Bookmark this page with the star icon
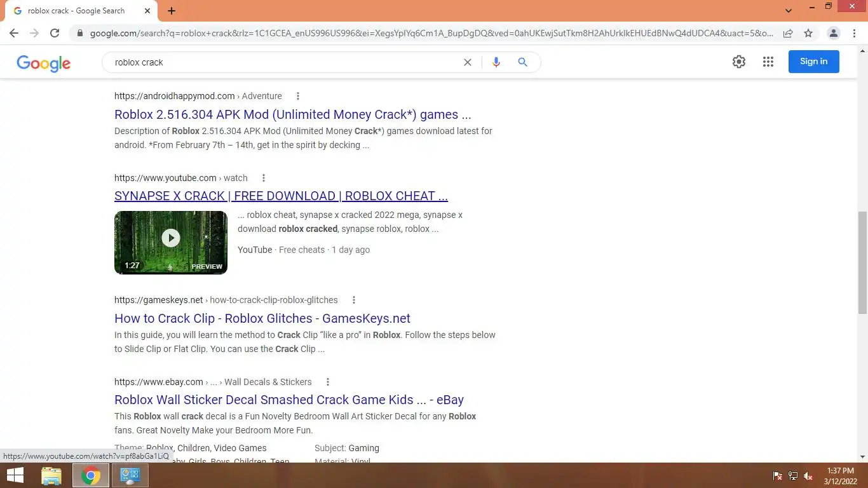This screenshot has width=868, height=488. click(808, 33)
